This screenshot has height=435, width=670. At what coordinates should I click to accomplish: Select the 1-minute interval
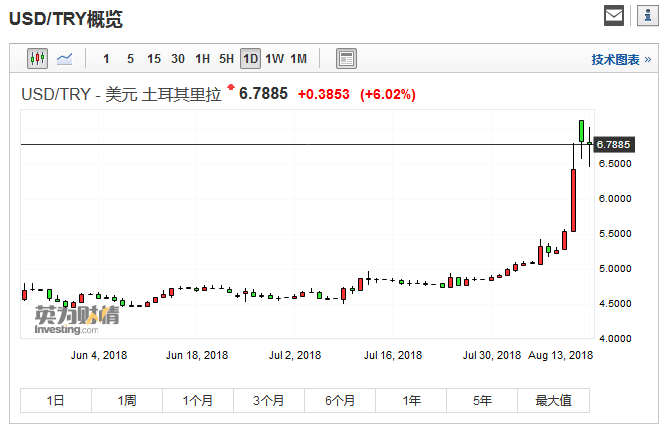[107, 59]
